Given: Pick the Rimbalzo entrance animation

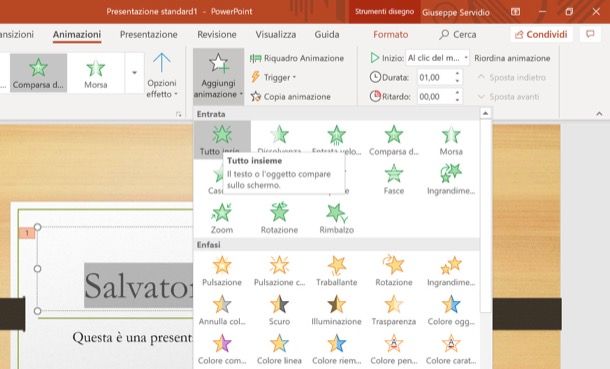Looking at the screenshot, I should click(x=337, y=218).
